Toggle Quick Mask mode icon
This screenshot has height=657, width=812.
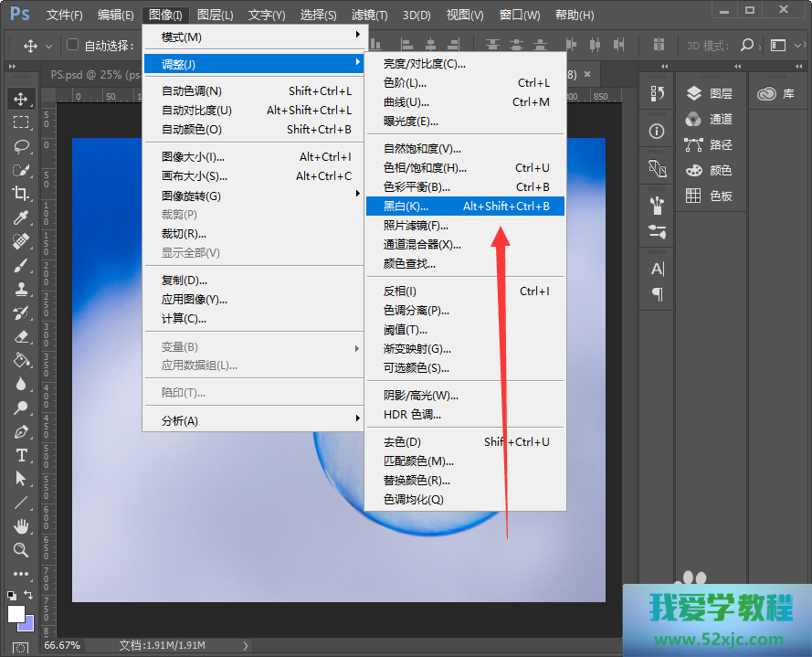[21, 647]
